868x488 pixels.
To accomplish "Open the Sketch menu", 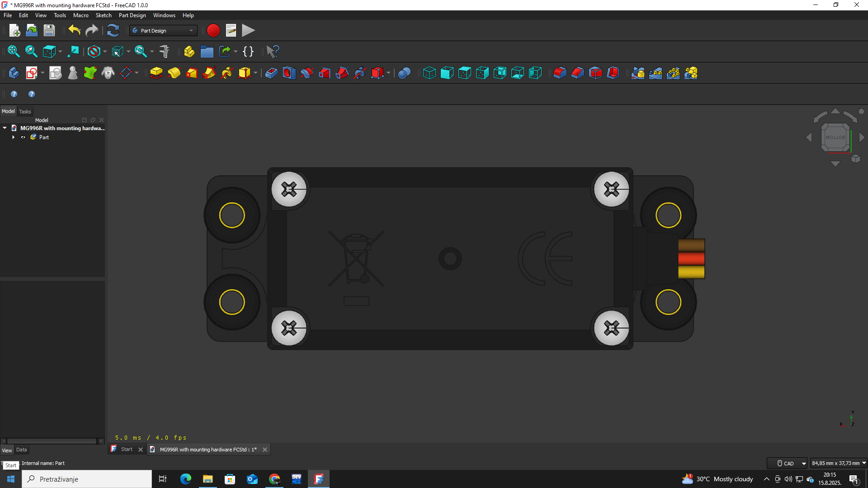I will [104, 15].
